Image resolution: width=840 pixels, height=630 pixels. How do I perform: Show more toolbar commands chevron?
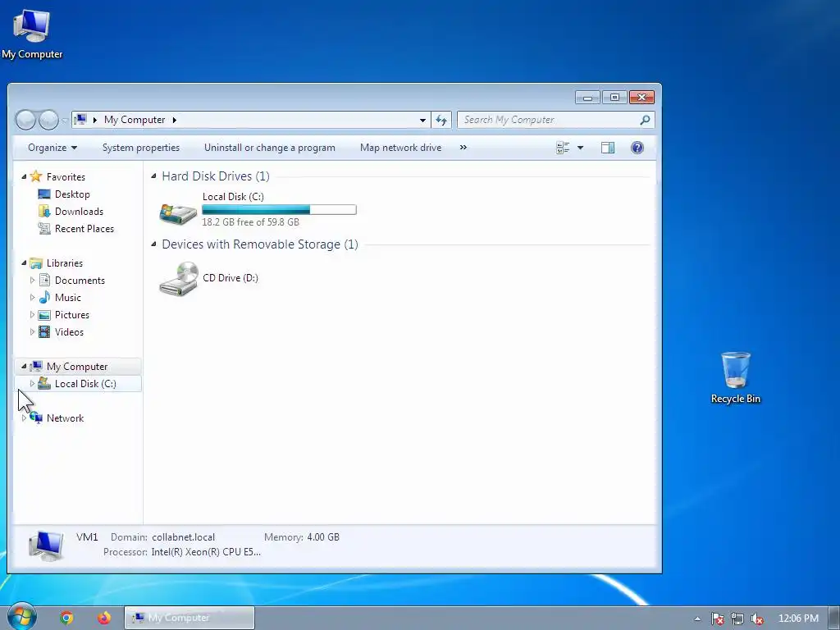pyautogui.click(x=463, y=148)
